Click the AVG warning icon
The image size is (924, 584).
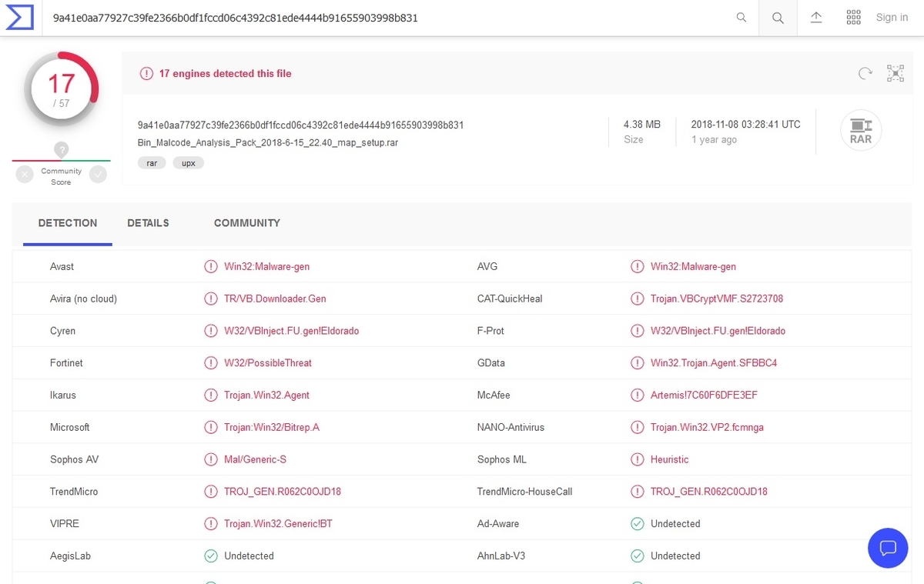638,267
